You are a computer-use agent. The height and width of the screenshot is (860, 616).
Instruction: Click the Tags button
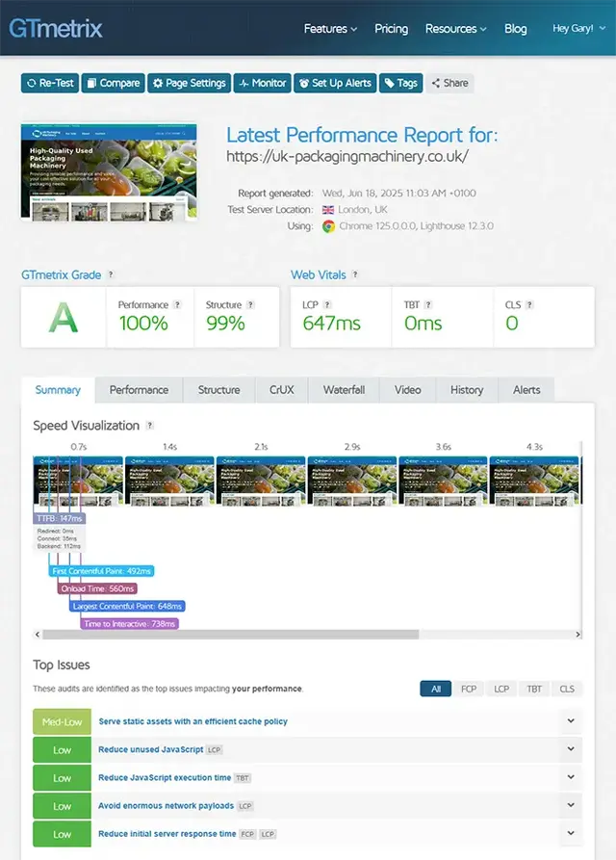click(x=400, y=83)
